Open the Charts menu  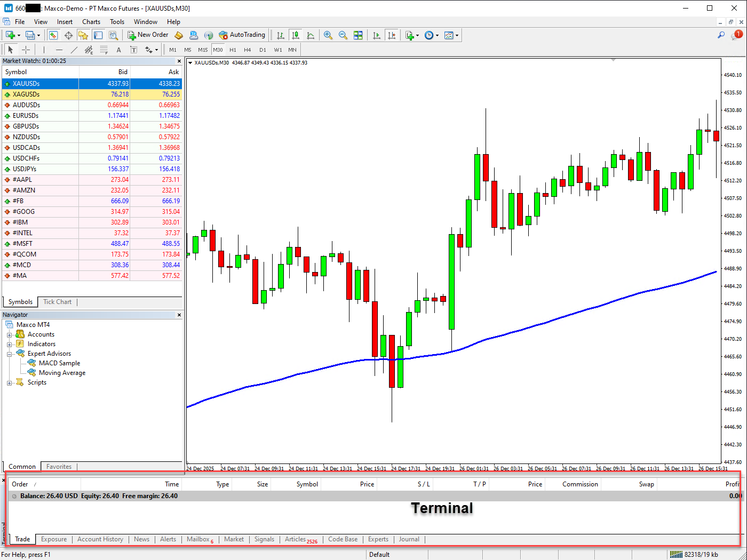(91, 22)
